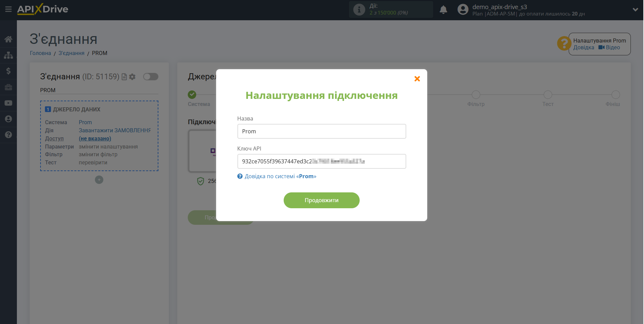Click змінити налаштування parameters link
644x324 pixels.
point(108,146)
